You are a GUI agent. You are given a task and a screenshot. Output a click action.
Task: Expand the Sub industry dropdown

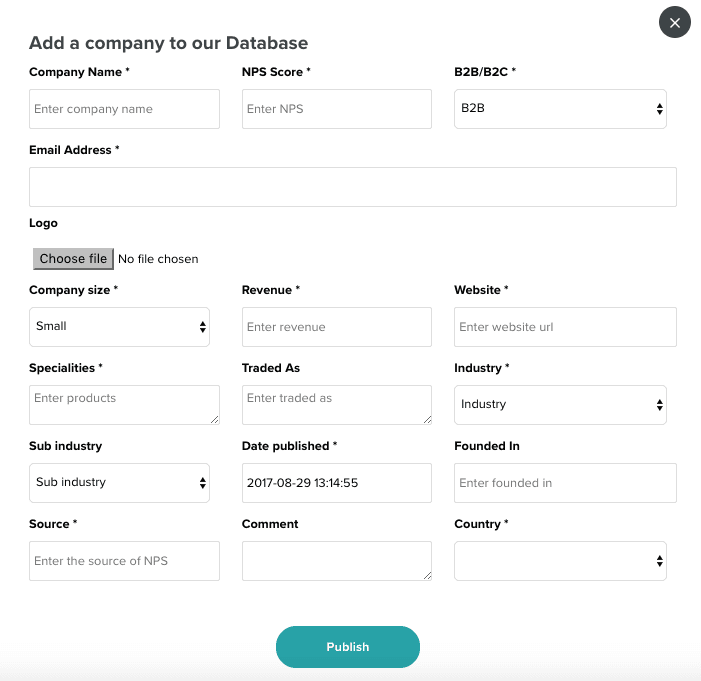119,483
